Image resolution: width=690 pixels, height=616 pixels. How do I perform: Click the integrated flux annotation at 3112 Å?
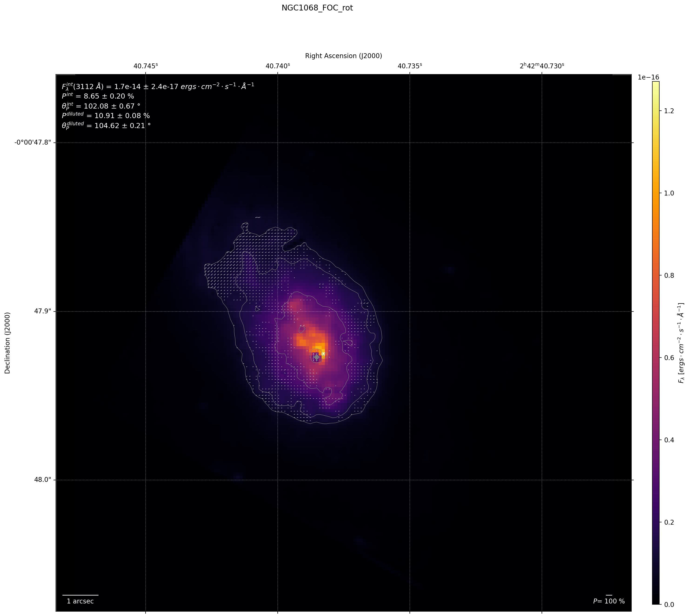[x=158, y=87]
